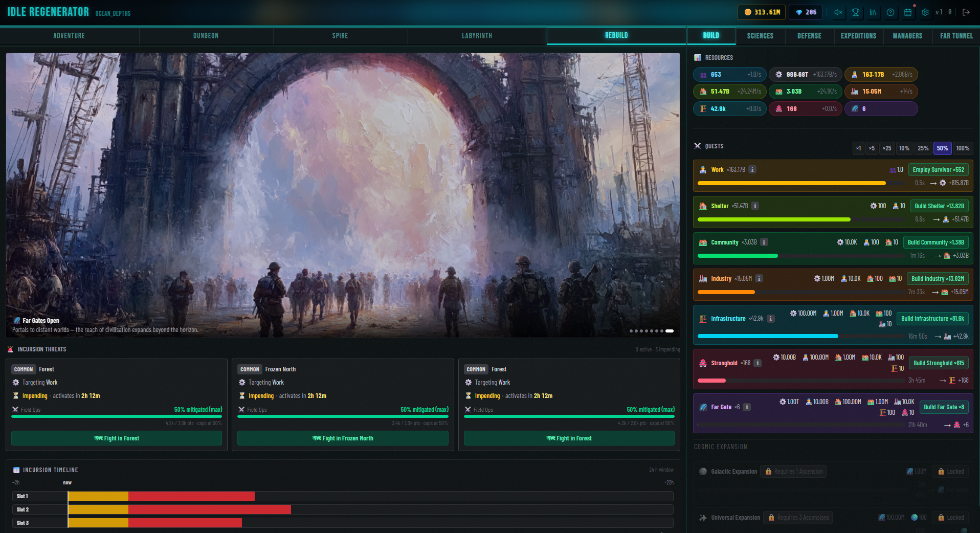This screenshot has width=980, height=533.
Task: Select the 25% buy amount
Action: click(x=923, y=148)
